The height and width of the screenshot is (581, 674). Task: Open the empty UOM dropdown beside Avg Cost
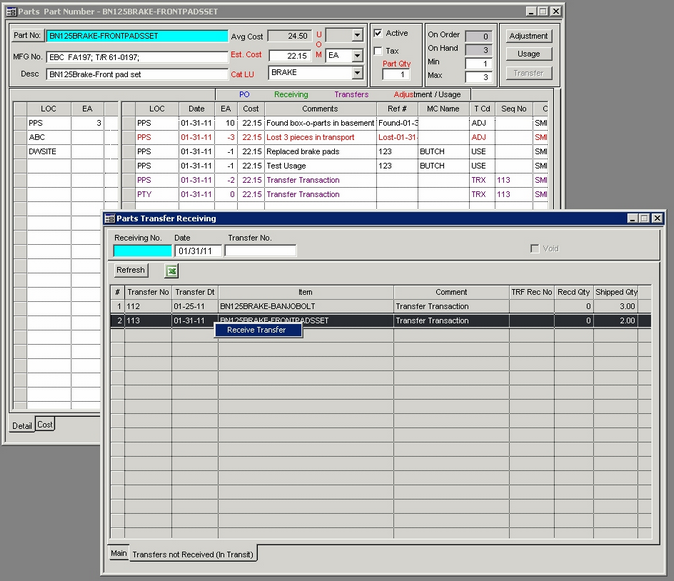pos(357,35)
